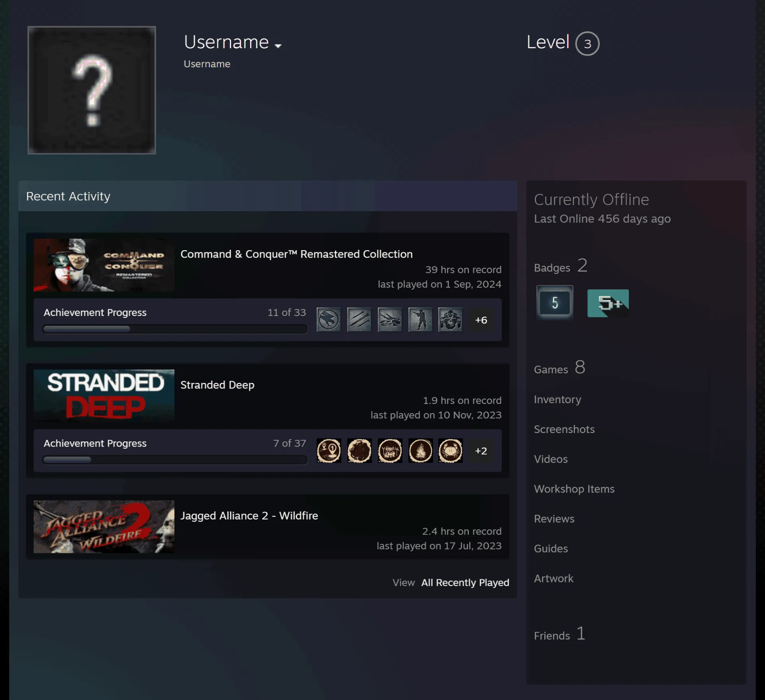Select the first Command & Conquer achievement icon (aircraft)
This screenshot has height=700, width=765.
329,320
